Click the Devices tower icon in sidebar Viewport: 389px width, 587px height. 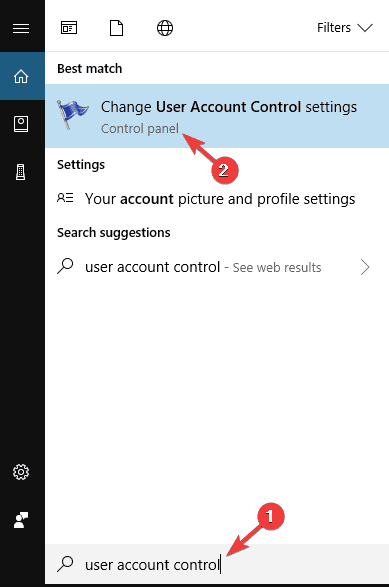(x=21, y=172)
